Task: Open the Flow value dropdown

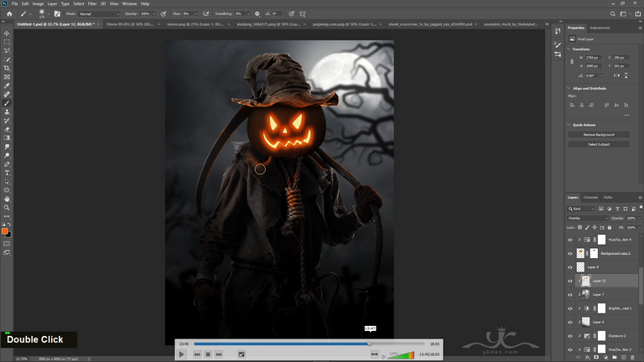Action: click(x=197, y=13)
